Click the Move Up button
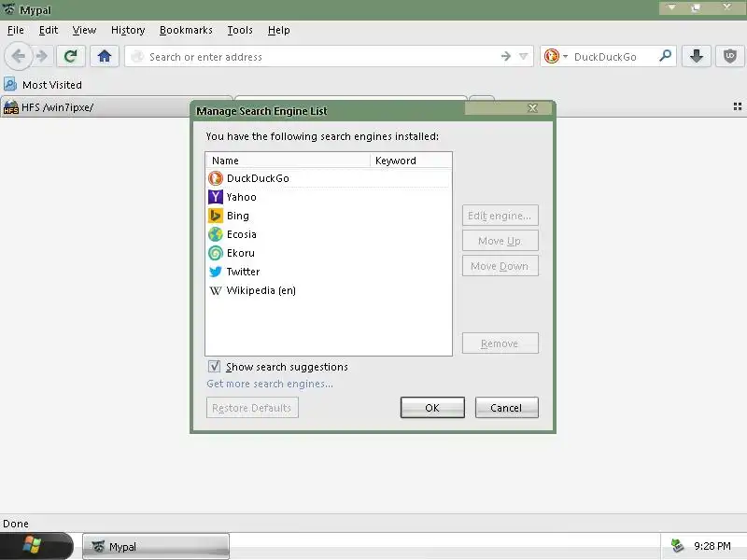The width and height of the screenshot is (747, 560). click(500, 241)
